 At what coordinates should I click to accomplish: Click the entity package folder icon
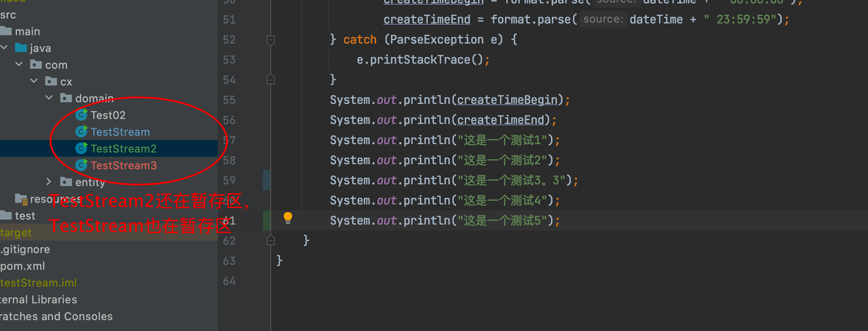(66, 181)
